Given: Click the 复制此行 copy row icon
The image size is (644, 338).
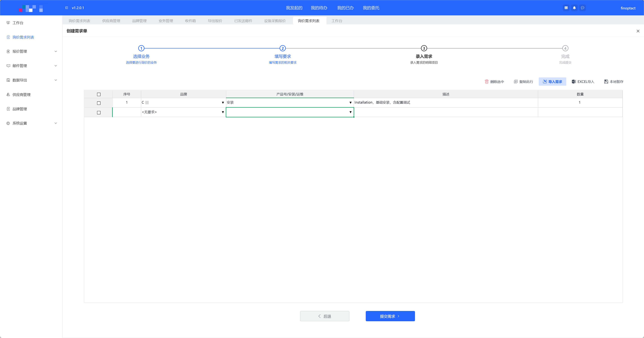Looking at the screenshot, I should pyautogui.click(x=515, y=82).
